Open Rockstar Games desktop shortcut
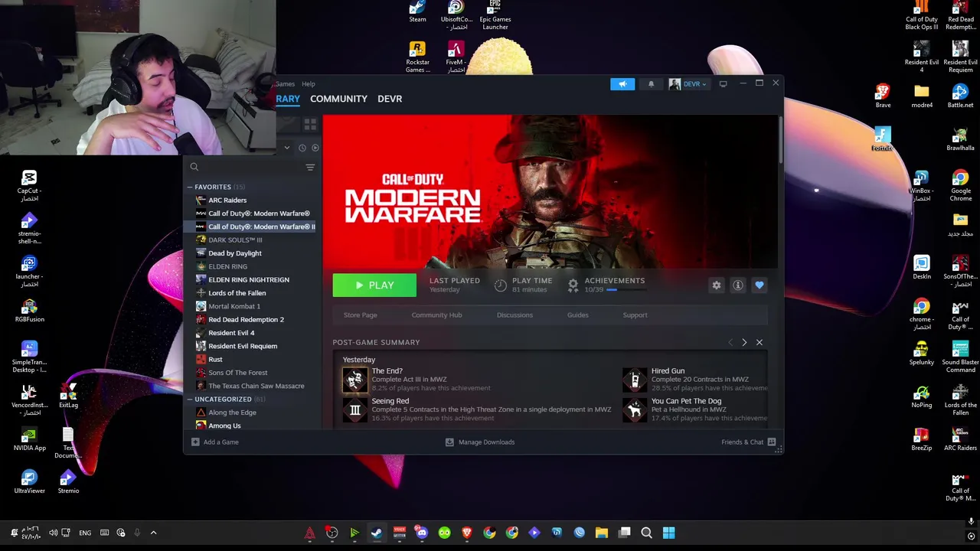This screenshot has height=551, width=980. click(417, 57)
